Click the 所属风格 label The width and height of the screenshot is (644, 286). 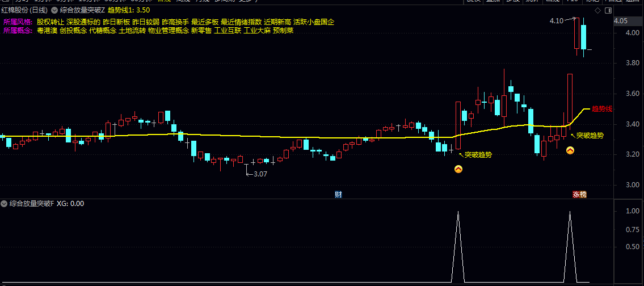pyautogui.click(x=18, y=22)
